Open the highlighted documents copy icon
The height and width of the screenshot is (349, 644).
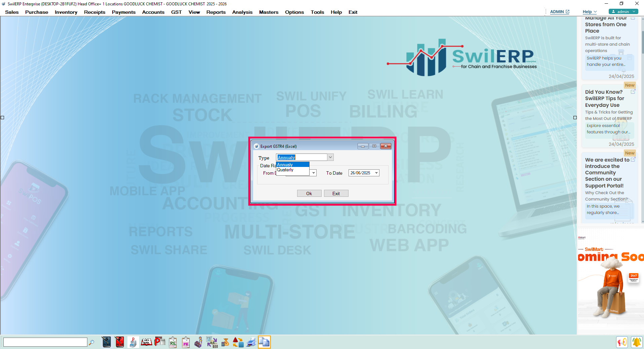tap(264, 342)
